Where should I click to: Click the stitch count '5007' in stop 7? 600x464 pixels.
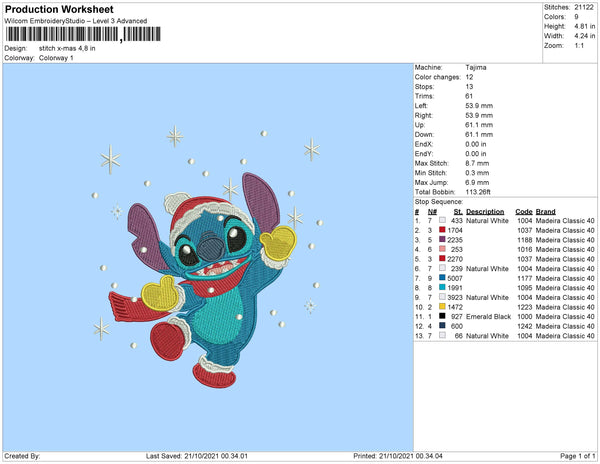pos(455,278)
